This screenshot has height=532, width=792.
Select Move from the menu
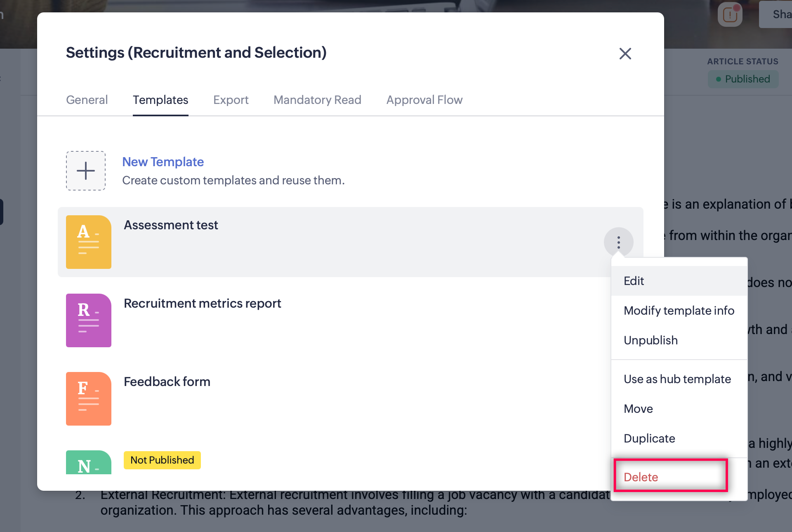point(638,409)
